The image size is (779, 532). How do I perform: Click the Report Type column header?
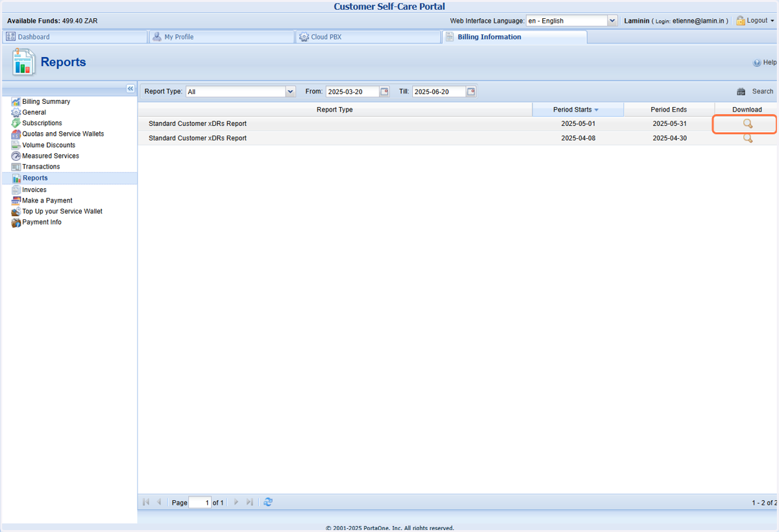[335, 110]
